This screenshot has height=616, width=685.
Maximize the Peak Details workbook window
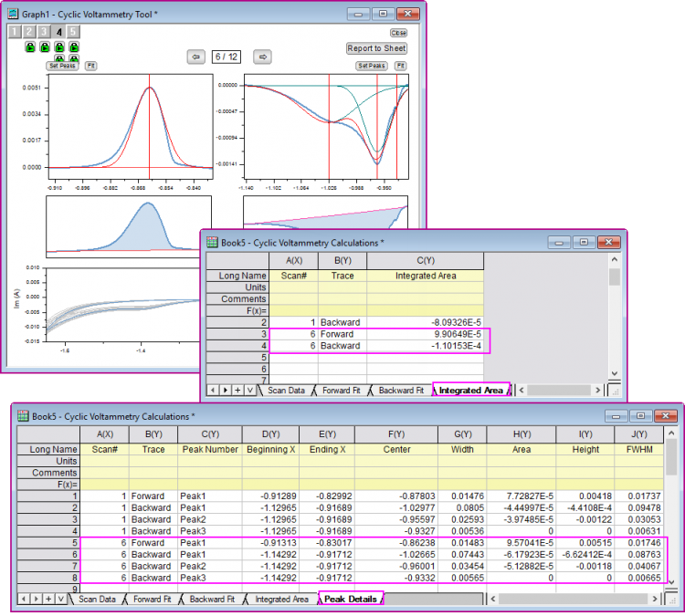[640, 416]
